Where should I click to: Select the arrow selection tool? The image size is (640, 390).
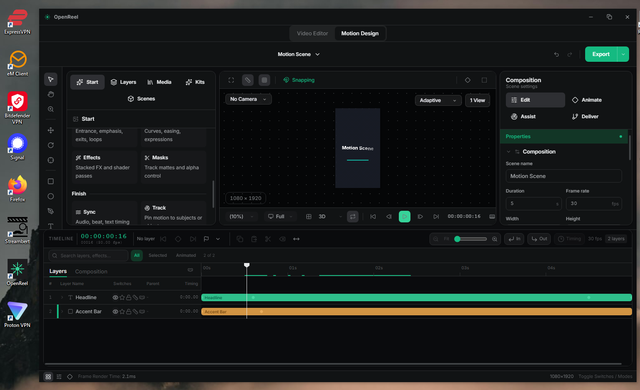(51, 79)
